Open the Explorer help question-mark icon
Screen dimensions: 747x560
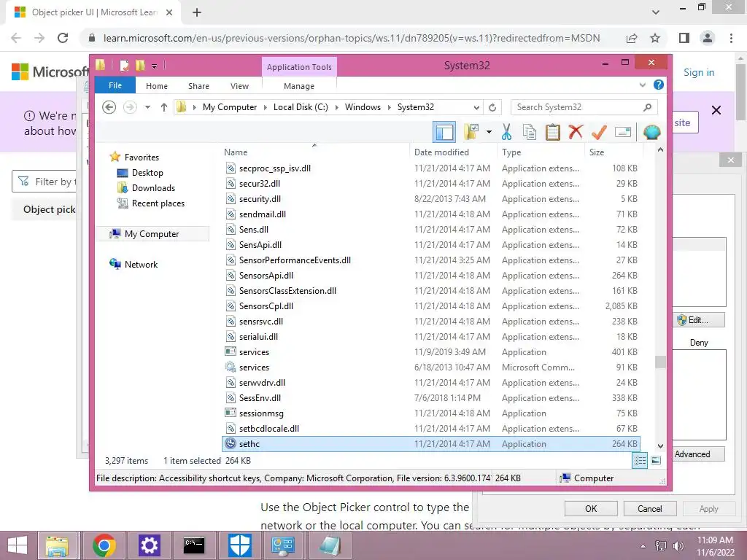tap(659, 85)
